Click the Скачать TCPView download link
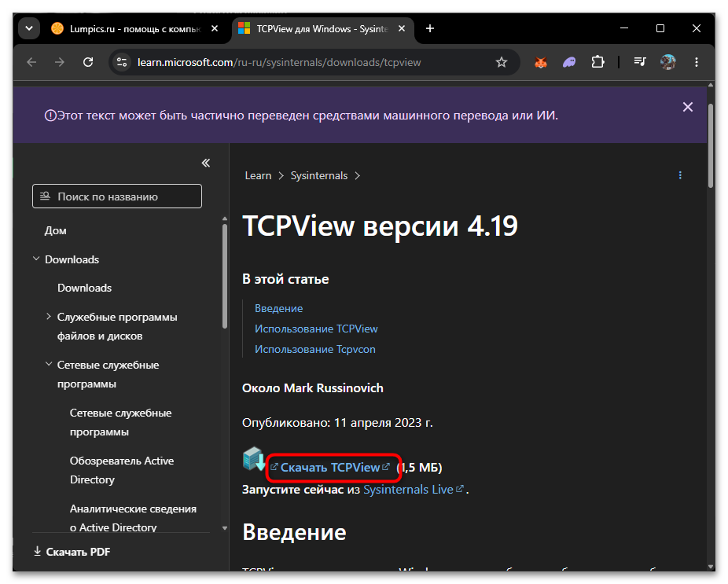Image resolution: width=728 pixels, height=584 pixels. pos(330,468)
